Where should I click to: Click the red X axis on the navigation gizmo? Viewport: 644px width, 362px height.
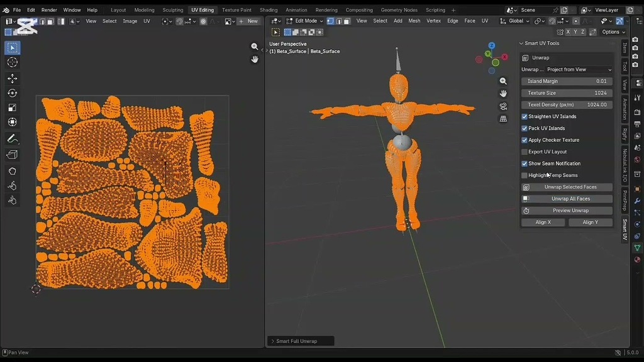[x=505, y=57]
